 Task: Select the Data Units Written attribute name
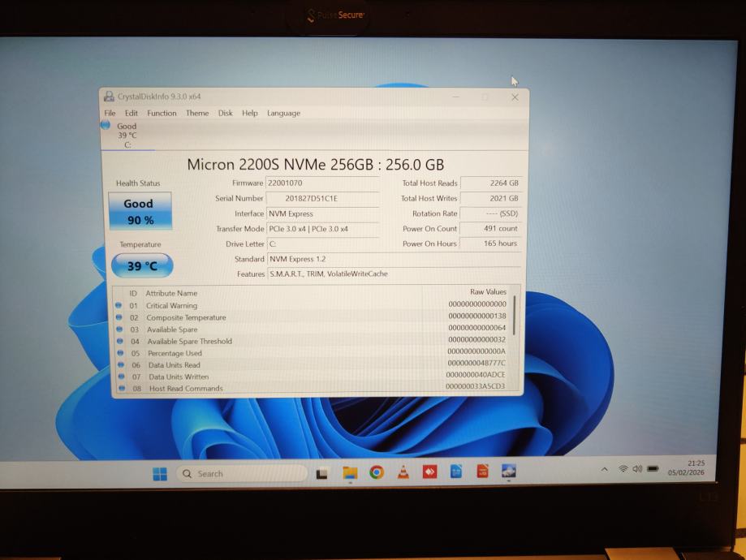click(179, 377)
